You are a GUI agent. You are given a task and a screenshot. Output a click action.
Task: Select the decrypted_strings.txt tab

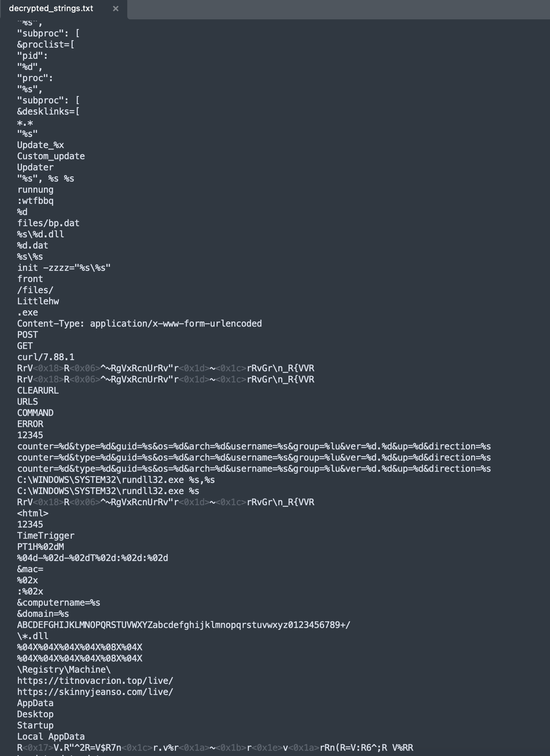pyautogui.click(x=51, y=8)
